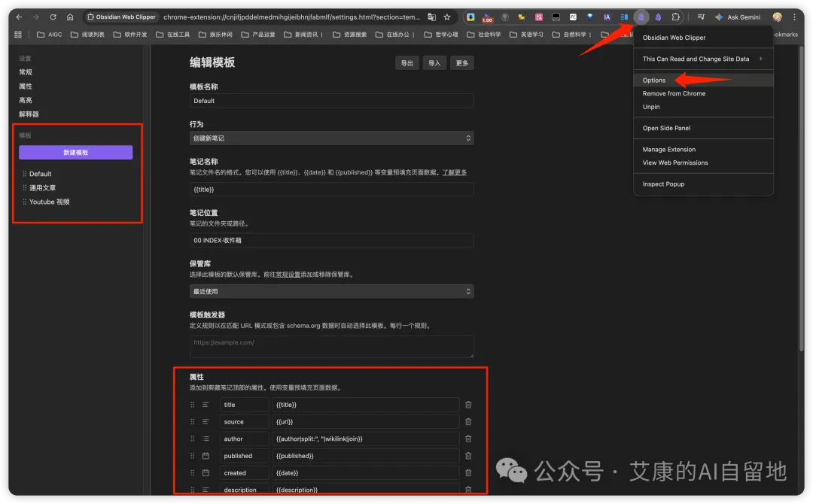This screenshot has height=504, width=813.
Task: Click the date type icon for published
Action: click(x=206, y=456)
